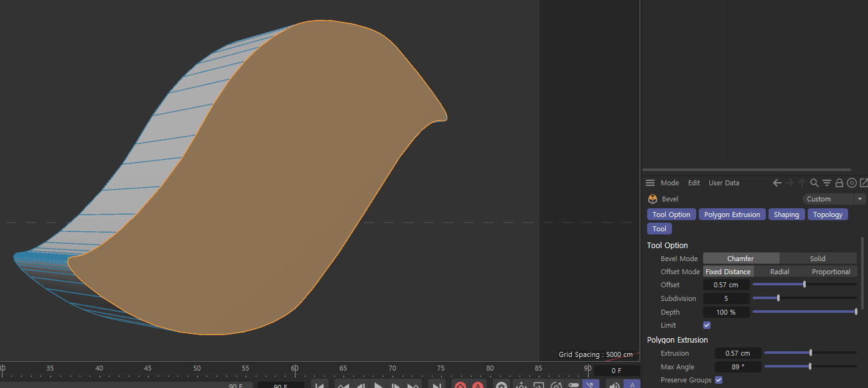Viewport: 868px width, 388px height.
Task: Click the current frame field 0 F
Action: 617,371
